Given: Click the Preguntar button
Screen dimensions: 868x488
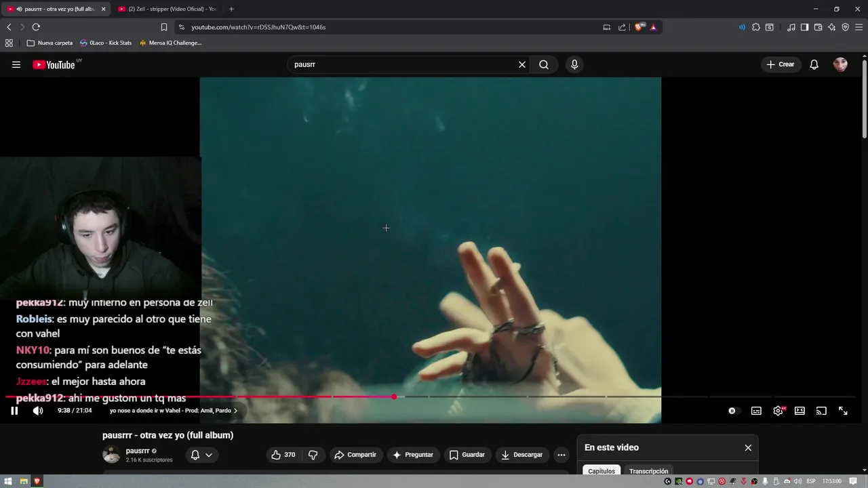Looking at the screenshot, I should pyautogui.click(x=412, y=455).
